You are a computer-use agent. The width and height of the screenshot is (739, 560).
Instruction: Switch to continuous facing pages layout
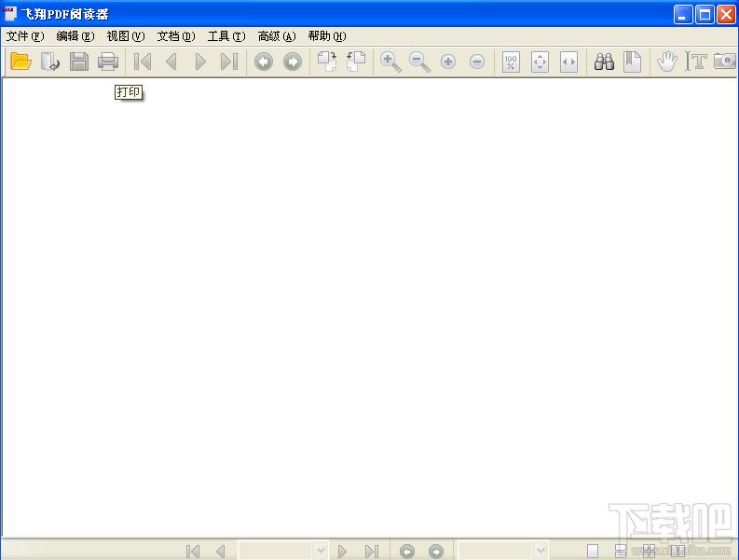coord(649,551)
